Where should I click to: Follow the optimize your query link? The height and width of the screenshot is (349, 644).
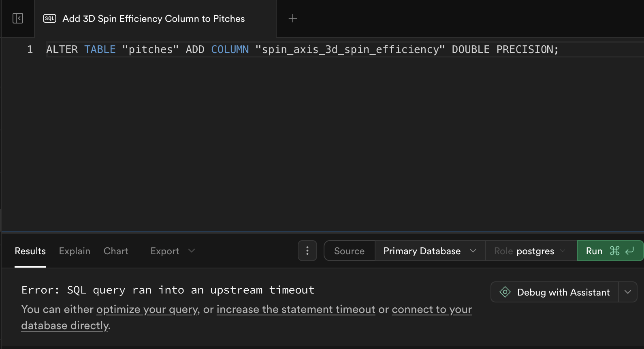tap(147, 309)
